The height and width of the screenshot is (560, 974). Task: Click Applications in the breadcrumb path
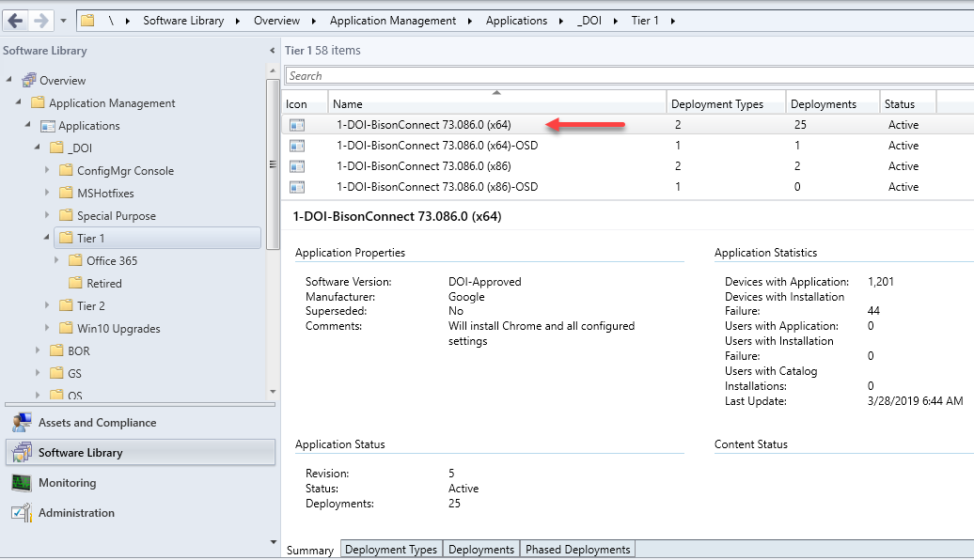pyautogui.click(x=516, y=21)
